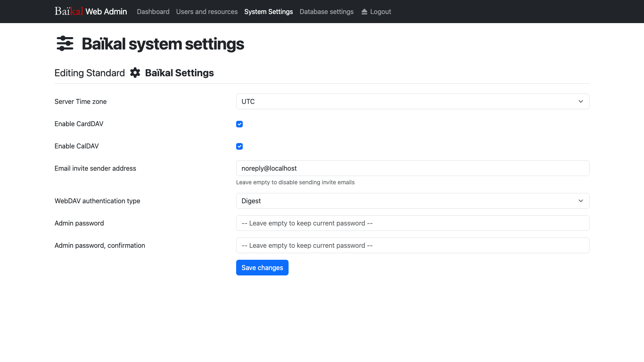Click the gear icon next to Baïkal Settings
The image size is (644, 362).
pyautogui.click(x=135, y=73)
